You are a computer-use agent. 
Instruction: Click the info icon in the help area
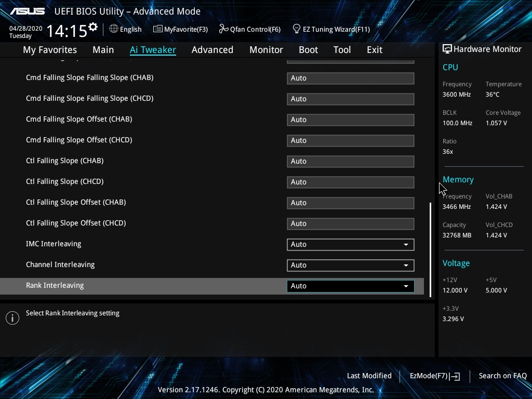point(12,318)
